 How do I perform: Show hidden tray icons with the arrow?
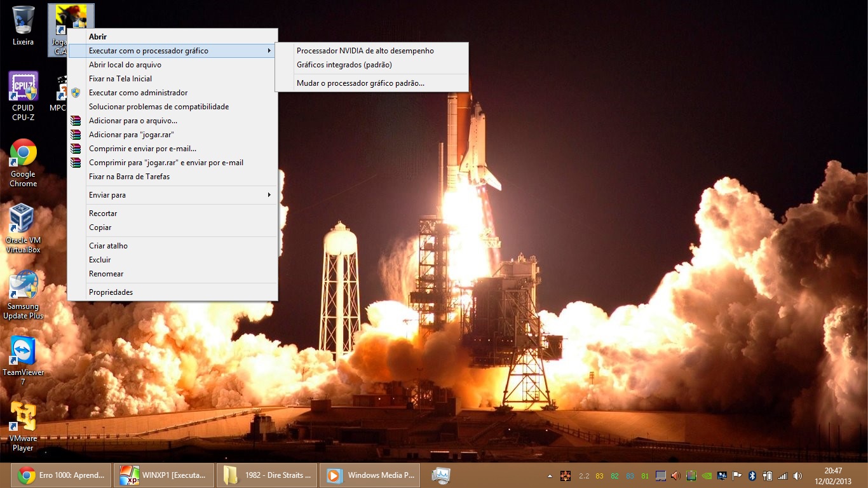click(550, 475)
